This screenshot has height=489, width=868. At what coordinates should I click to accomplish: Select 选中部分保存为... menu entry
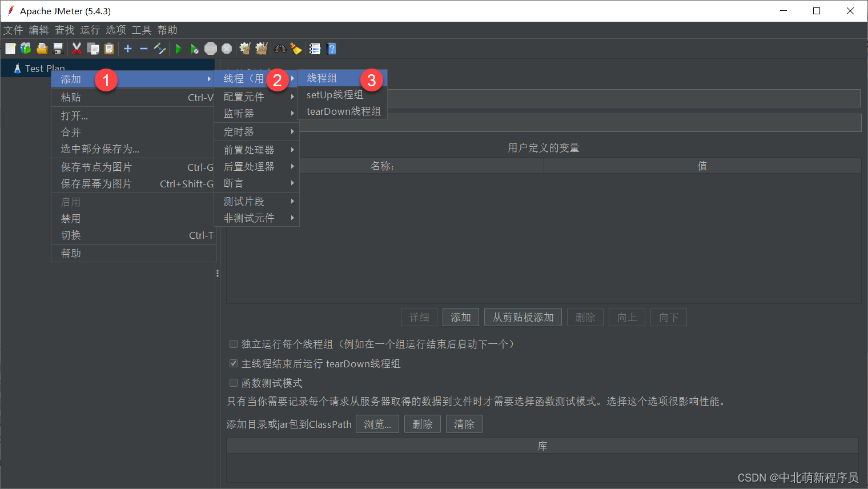coord(133,149)
